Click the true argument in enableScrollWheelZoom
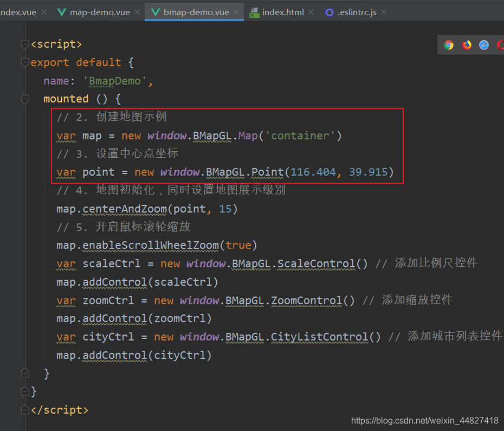 (x=238, y=246)
